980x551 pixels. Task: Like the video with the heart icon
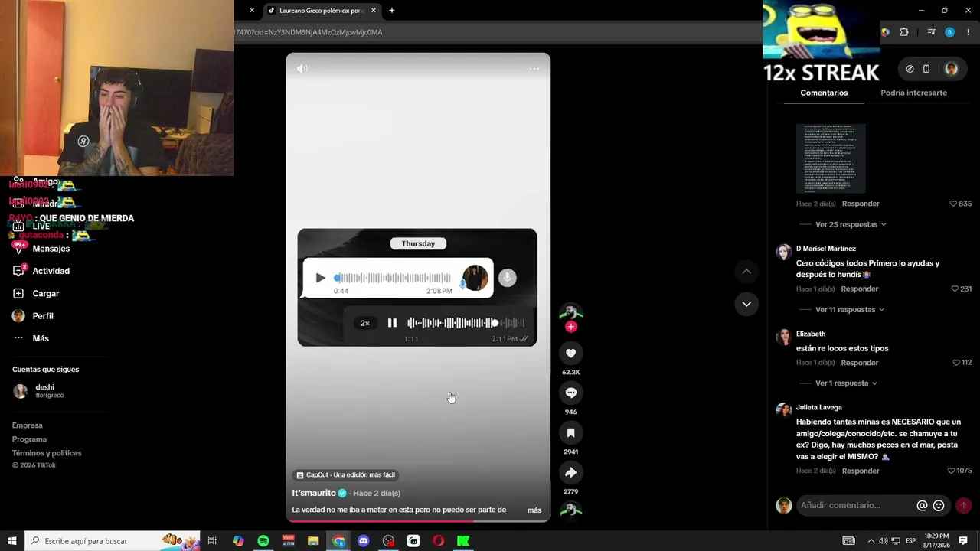pos(570,353)
